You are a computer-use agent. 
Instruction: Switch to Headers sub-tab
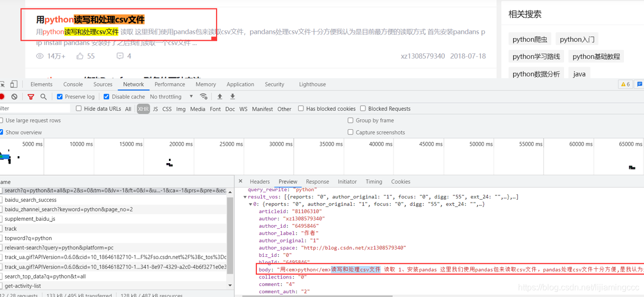[x=260, y=182]
